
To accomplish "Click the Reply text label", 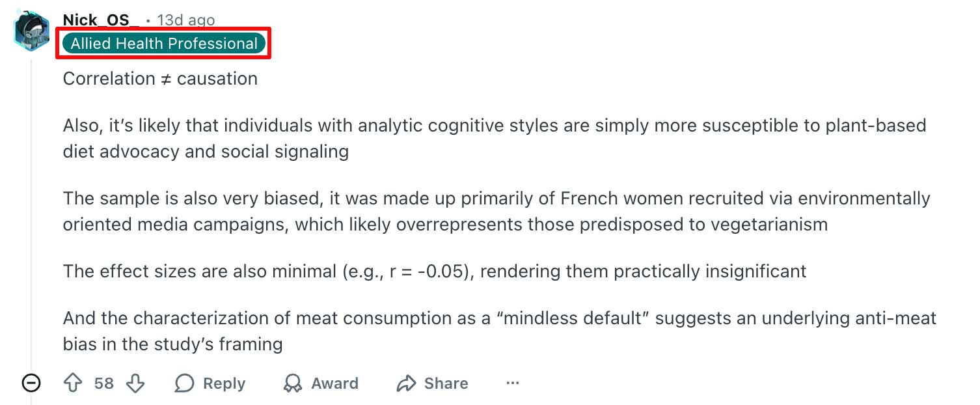I will pyautogui.click(x=224, y=384).
